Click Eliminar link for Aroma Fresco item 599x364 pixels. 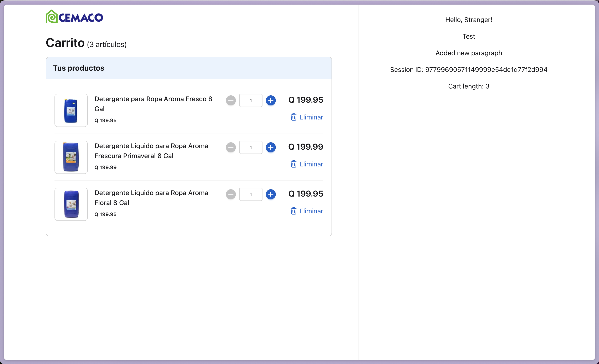pyautogui.click(x=311, y=117)
